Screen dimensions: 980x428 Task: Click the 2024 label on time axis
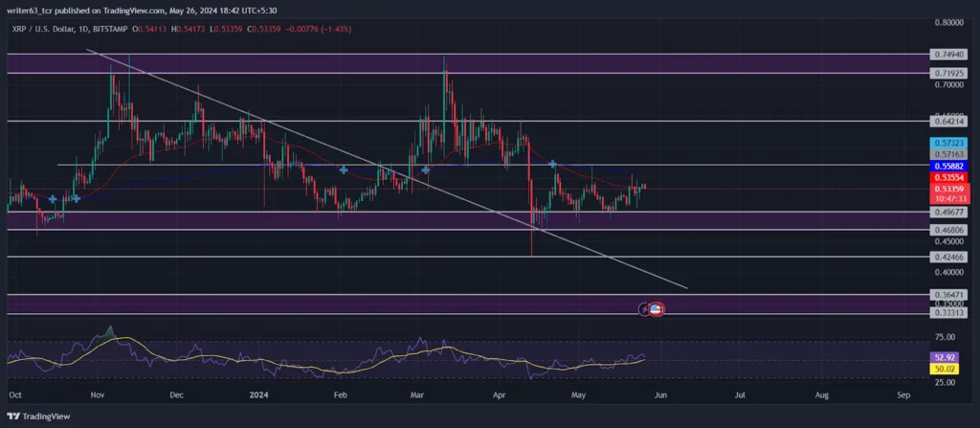(x=258, y=395)
